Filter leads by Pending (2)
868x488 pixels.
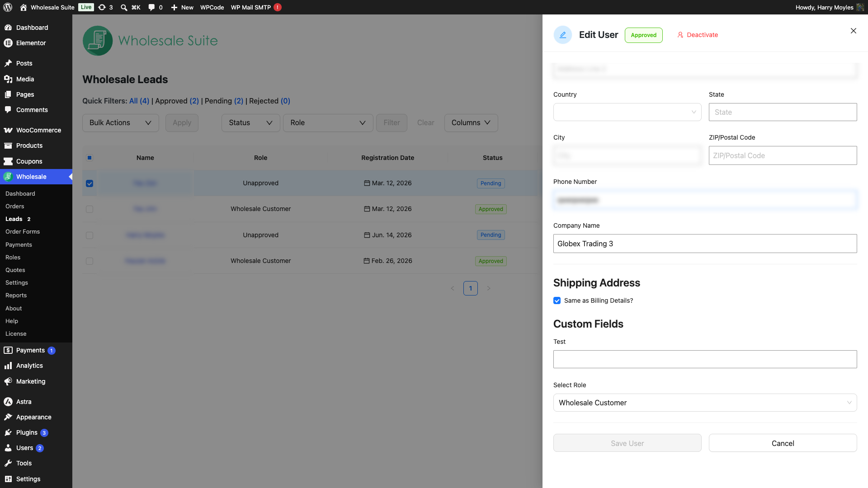pos(224,101)
